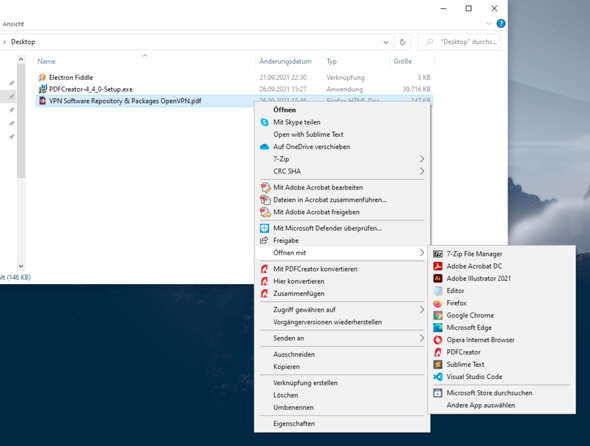
Task: Choose Andere App auswählen
Action: pyautogui.click(x=481, y=405)
